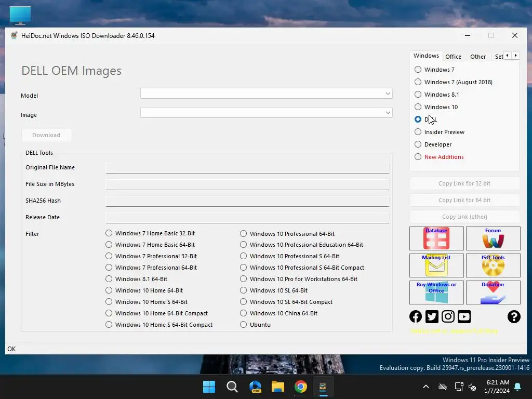Filter by Windows 7 Home Basic 32-Bit
This screenshot has width=532, height=399.
[x=150, y=233]
